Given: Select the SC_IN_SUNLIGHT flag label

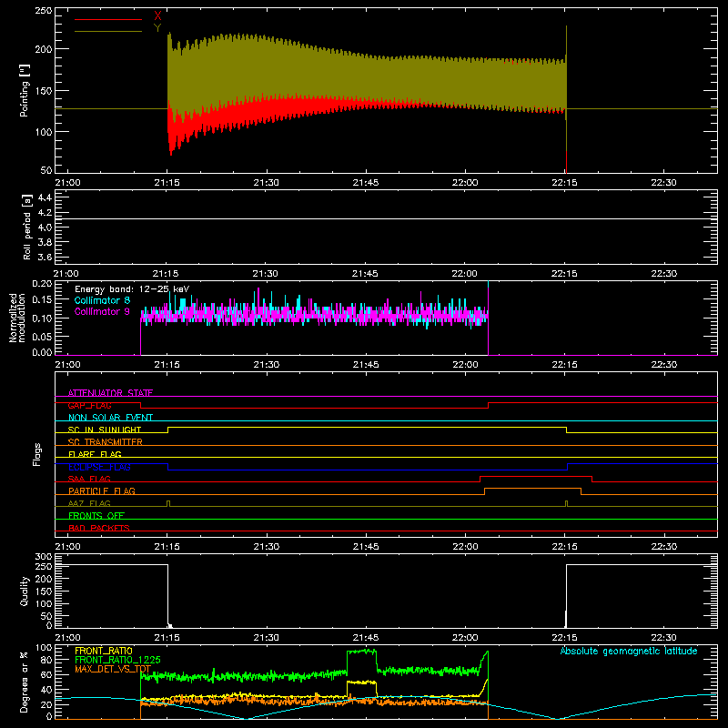Looking at the screenshot, I should tap(105, 430).
